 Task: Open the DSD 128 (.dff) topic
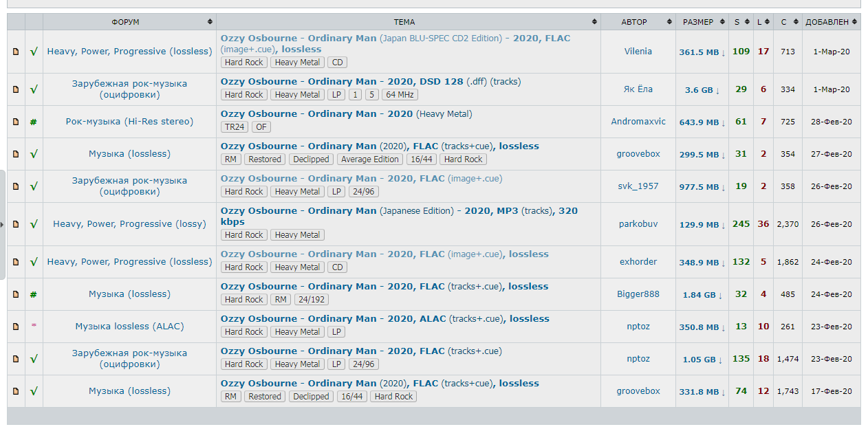[371, 81]
